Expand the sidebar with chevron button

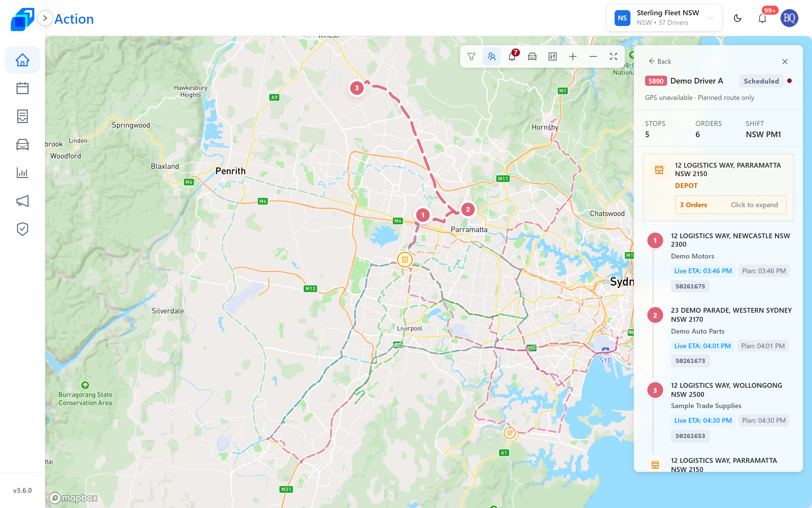point(45,18)
